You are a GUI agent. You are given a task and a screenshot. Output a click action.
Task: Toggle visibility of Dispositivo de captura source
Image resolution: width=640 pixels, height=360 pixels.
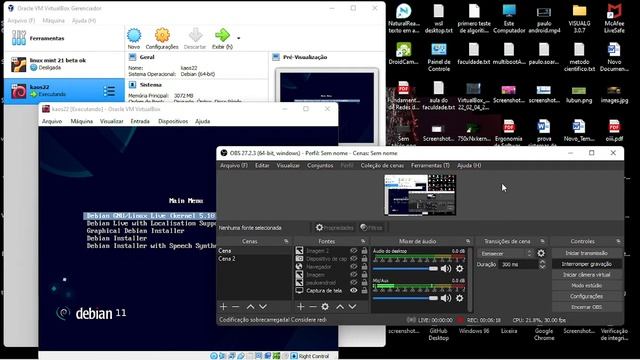353,259
